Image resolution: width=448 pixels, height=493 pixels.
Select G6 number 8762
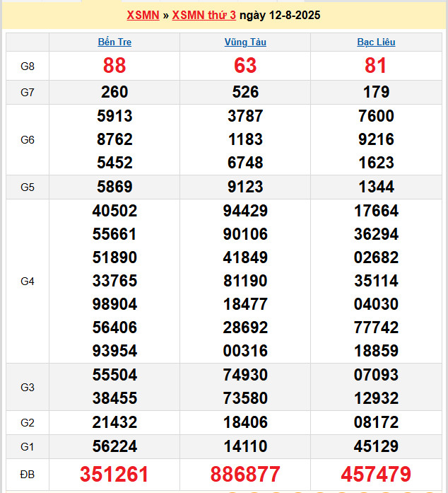click(x=114, y=139)
